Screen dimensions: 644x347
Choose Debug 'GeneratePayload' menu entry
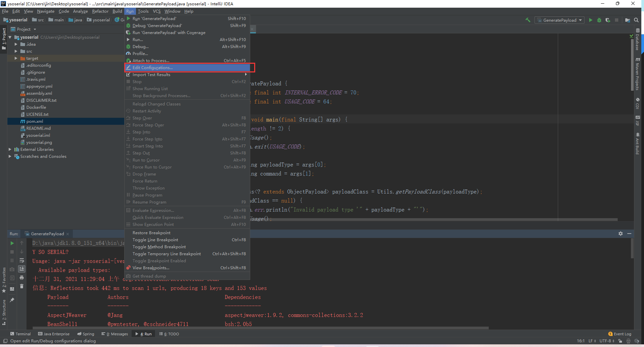pyautogui.click(x=187, y=26)
